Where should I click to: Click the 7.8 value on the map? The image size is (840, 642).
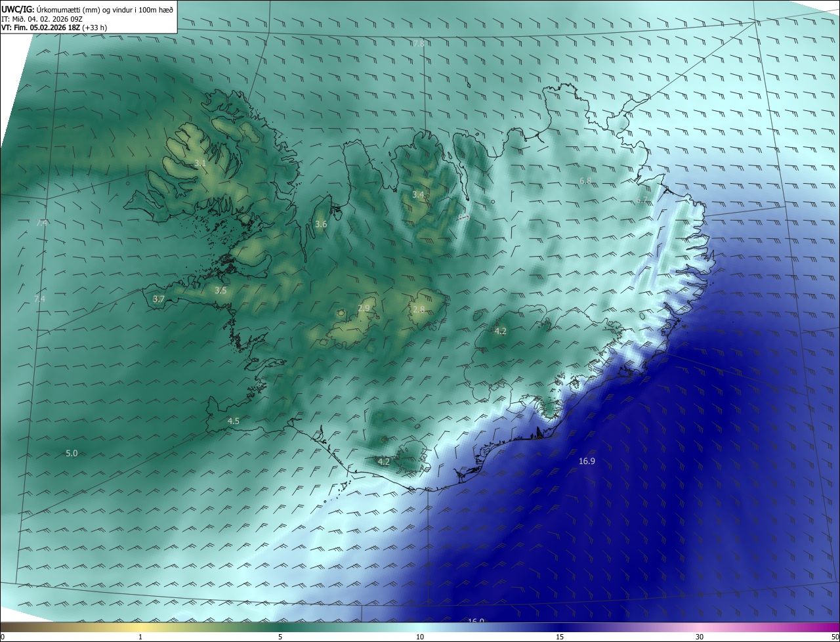[x=419, y=43]
